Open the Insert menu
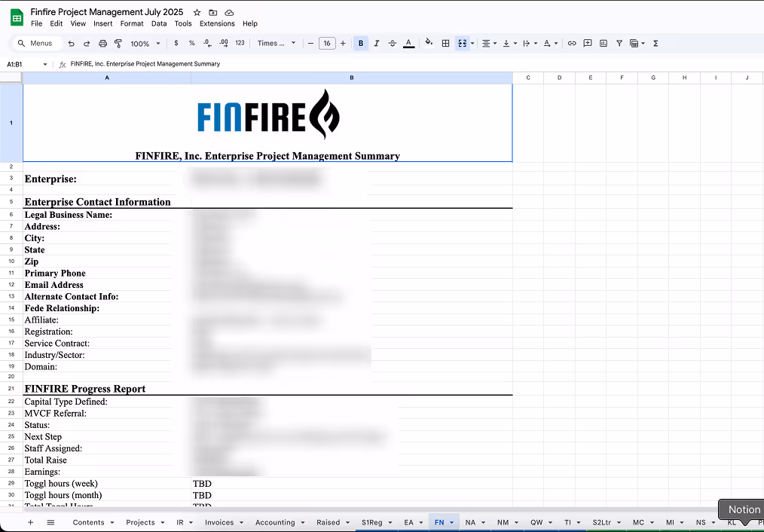 [102, 23]
